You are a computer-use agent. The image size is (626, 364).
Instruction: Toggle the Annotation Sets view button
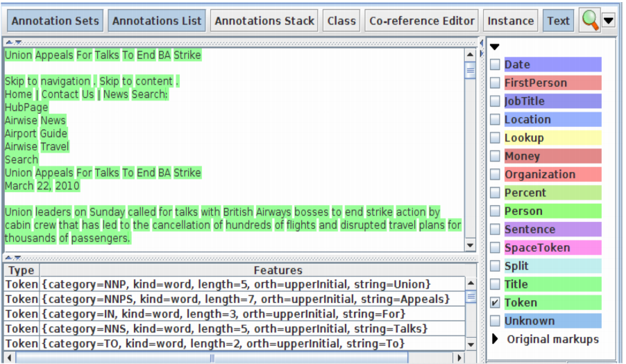56,21
